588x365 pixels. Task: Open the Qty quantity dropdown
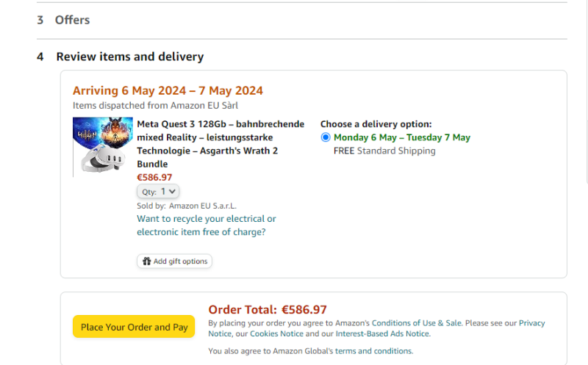[158, 191]
